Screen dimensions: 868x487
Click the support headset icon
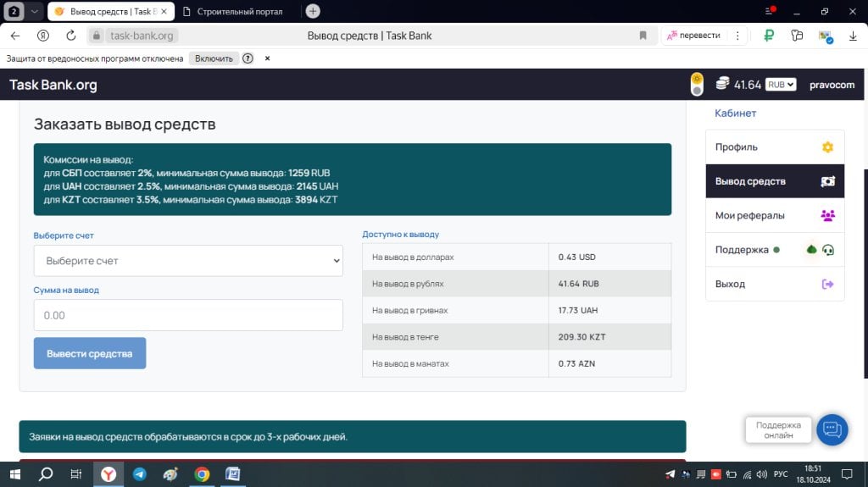(828, 250)
